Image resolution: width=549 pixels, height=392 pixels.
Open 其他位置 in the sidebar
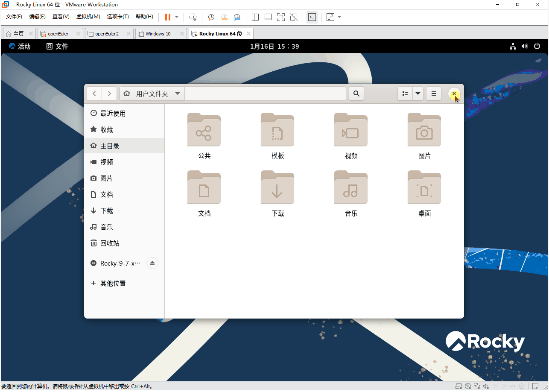pyautogui.click(x=113, y=283)
